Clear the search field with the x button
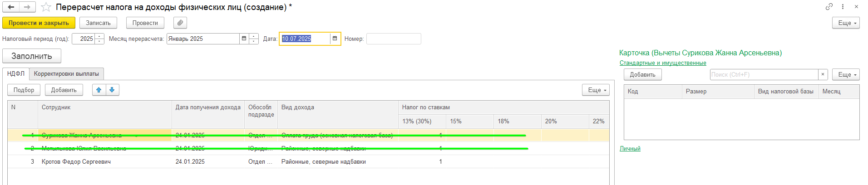 [x=823, y=74]
